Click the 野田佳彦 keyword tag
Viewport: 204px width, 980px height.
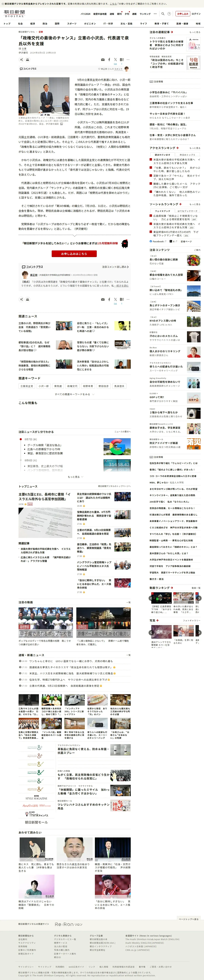[103, 386]
